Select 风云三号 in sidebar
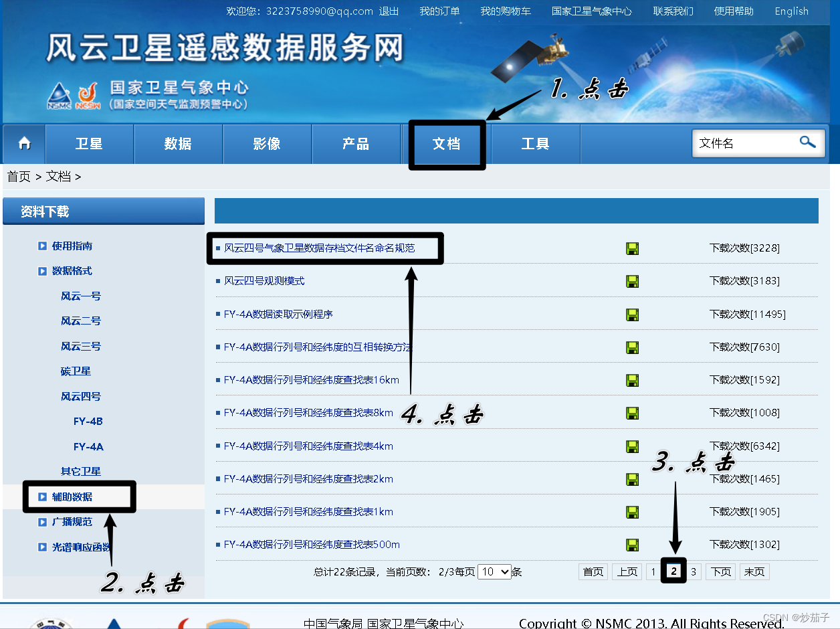Viewport: 840px width, 629px height. pos(81,347)
